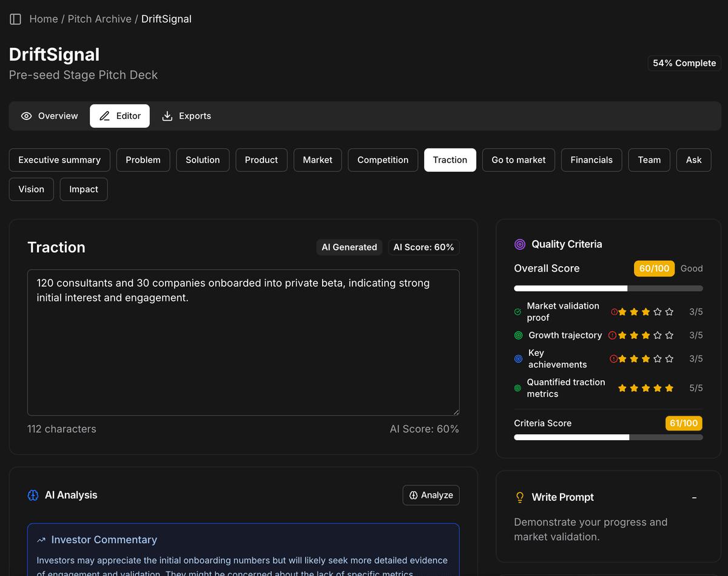
Task: Click the brain icon beside AI Analysis
Action: click(33, 495)
